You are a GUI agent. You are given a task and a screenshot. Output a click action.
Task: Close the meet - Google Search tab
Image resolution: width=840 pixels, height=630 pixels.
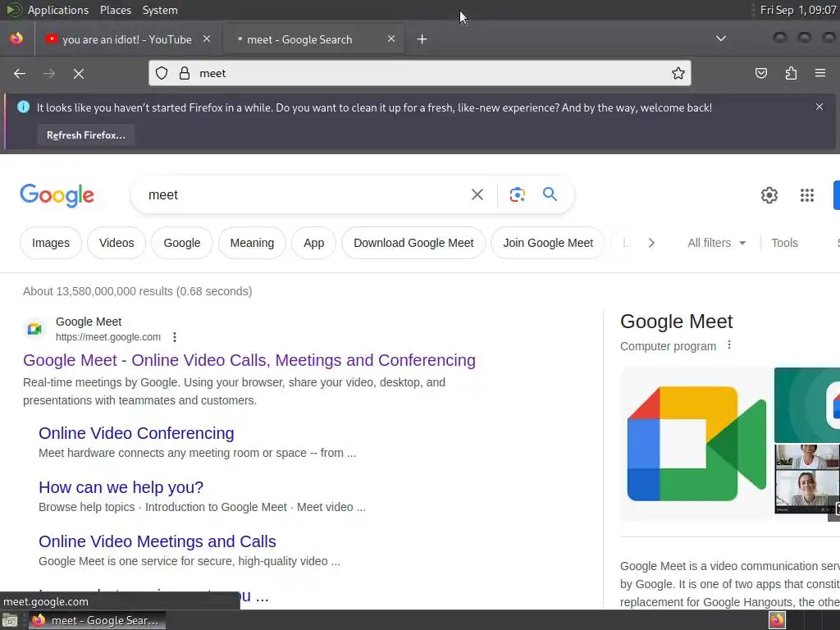pos(391,39)
